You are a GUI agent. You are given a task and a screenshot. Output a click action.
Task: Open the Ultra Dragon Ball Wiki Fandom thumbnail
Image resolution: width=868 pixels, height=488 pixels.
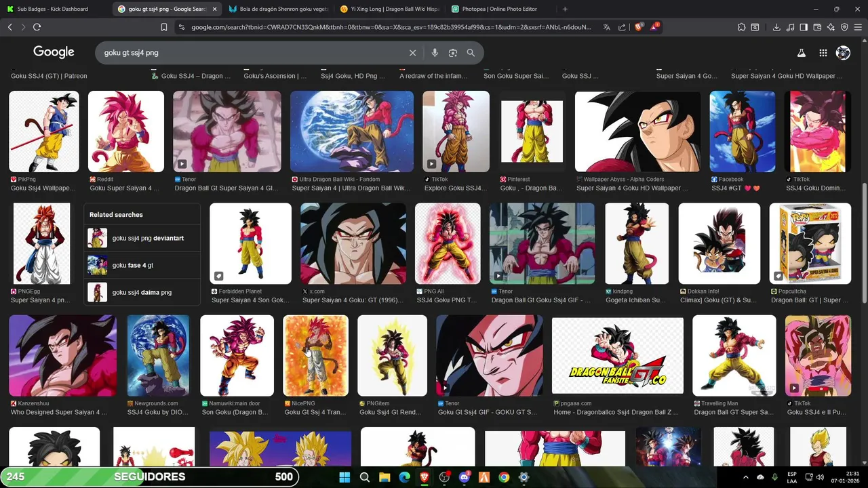(x=351, y=131)
